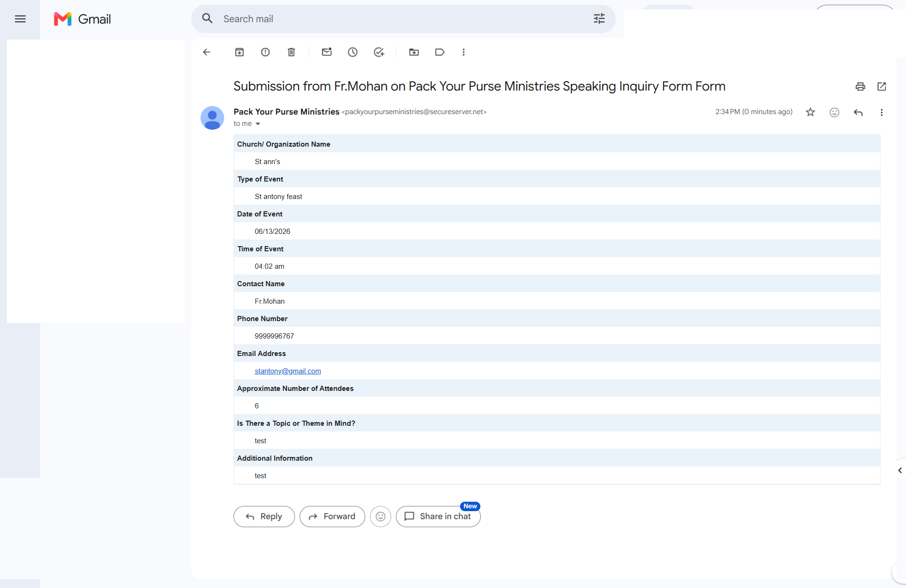Show the side panel chevron
The width and height of the screenshot is (906, 588).
[900, 470]
